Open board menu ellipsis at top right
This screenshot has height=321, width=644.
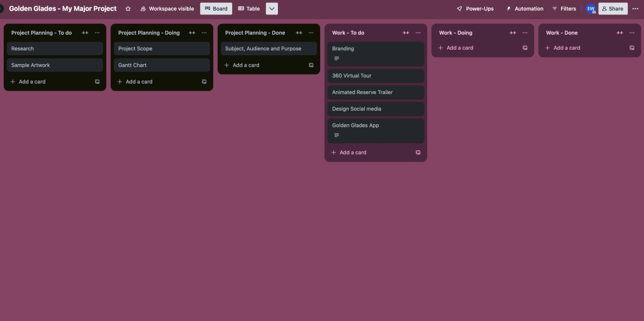click(635, 9)
